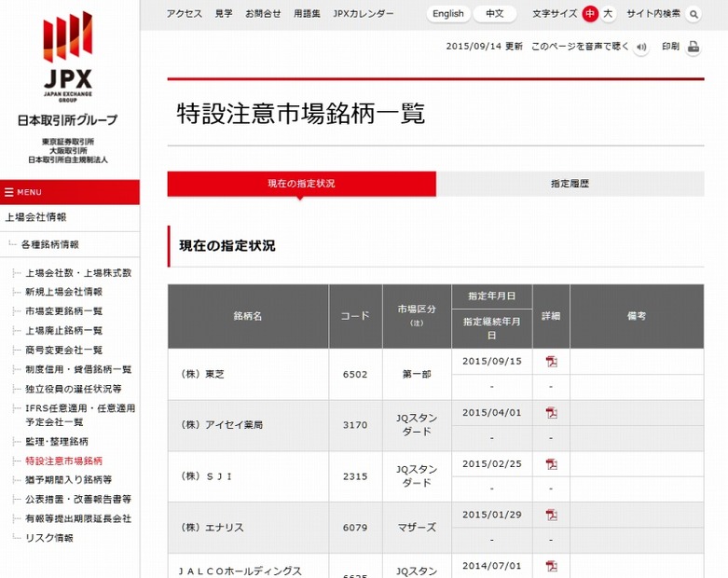This screenshot has width=728, height=578.
Task: Switch language to 中文
Action: pos(494,14)
